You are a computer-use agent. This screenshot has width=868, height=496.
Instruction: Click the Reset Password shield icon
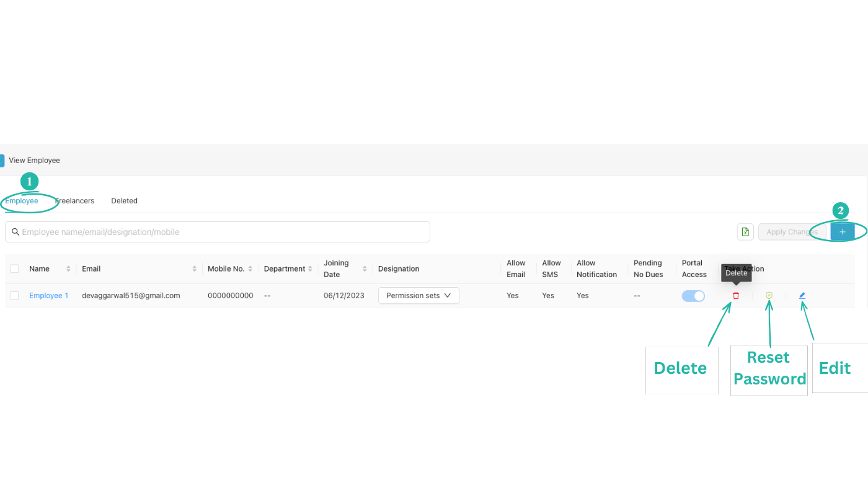(769, 296)
